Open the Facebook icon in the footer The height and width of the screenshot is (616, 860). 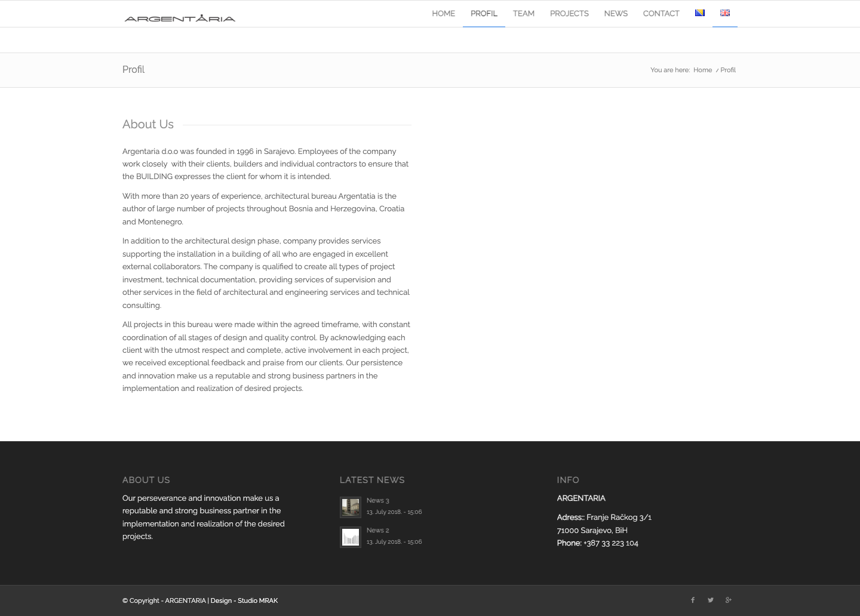[693, 600]
